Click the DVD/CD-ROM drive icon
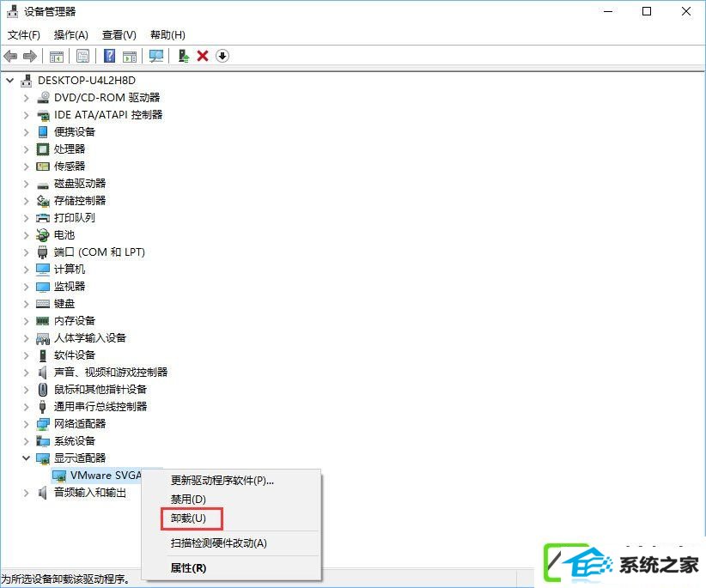The height and width of the screenshot is (588, 706). 43,98
